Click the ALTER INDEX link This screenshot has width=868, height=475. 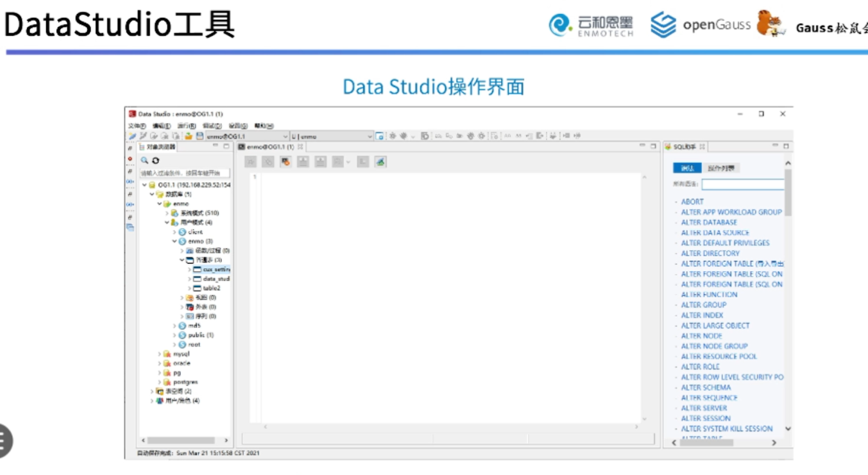pos(702,315)
